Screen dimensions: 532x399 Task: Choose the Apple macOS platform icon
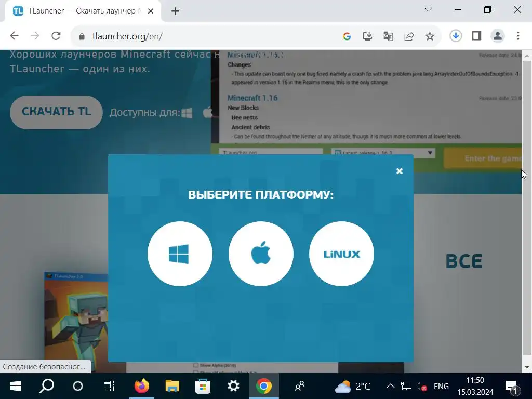pyautogui.click(x=261, y=254)
